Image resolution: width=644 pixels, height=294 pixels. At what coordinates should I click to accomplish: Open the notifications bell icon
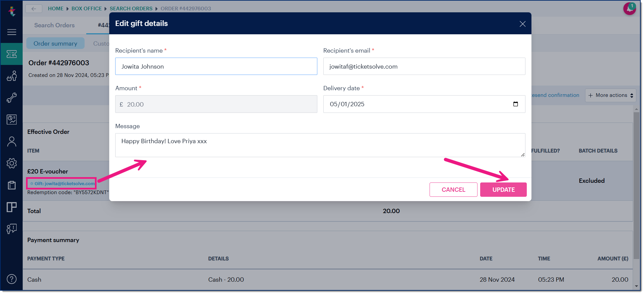[x=629, y=9]
